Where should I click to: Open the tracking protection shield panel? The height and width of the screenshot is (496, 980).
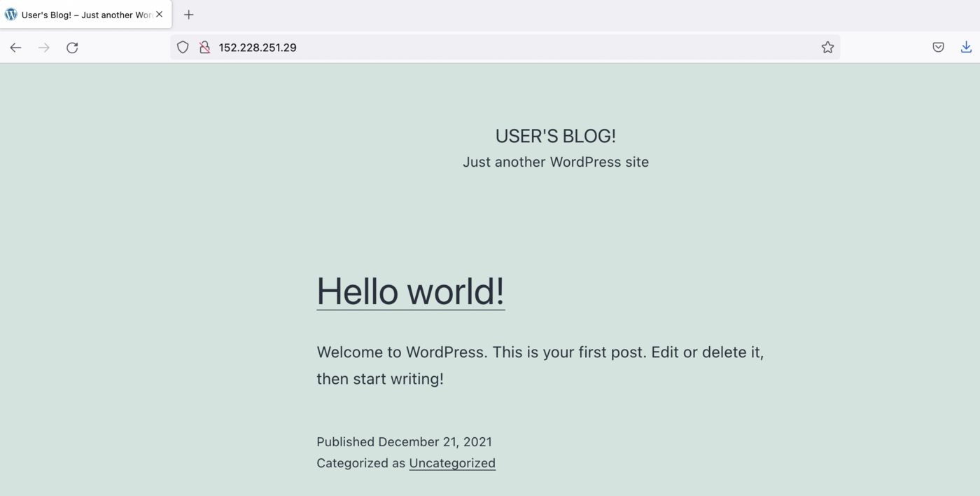point(182,47)
